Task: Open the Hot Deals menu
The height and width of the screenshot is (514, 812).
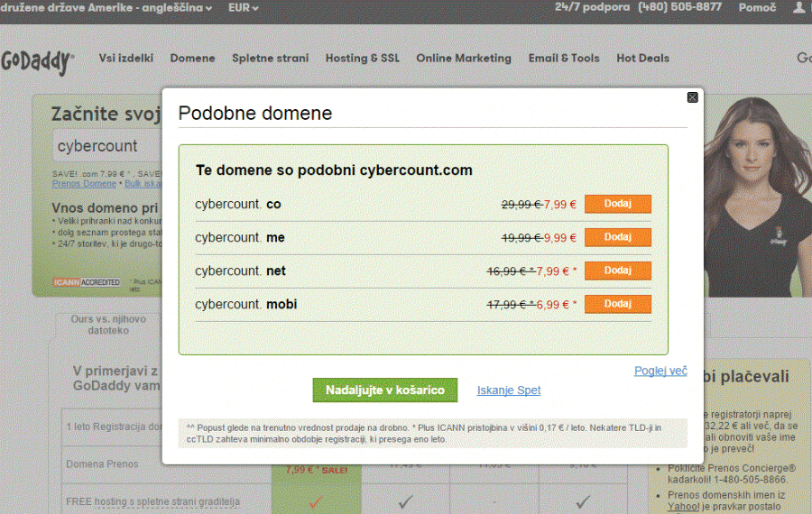Action: (x=642, y=58)
